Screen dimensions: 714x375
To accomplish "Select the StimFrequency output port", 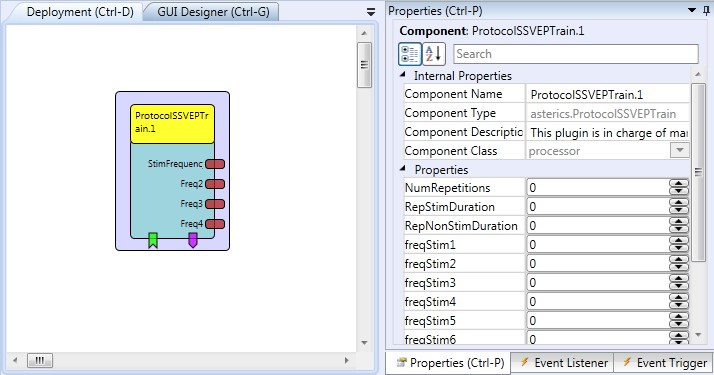I will [x=215, y=164].
